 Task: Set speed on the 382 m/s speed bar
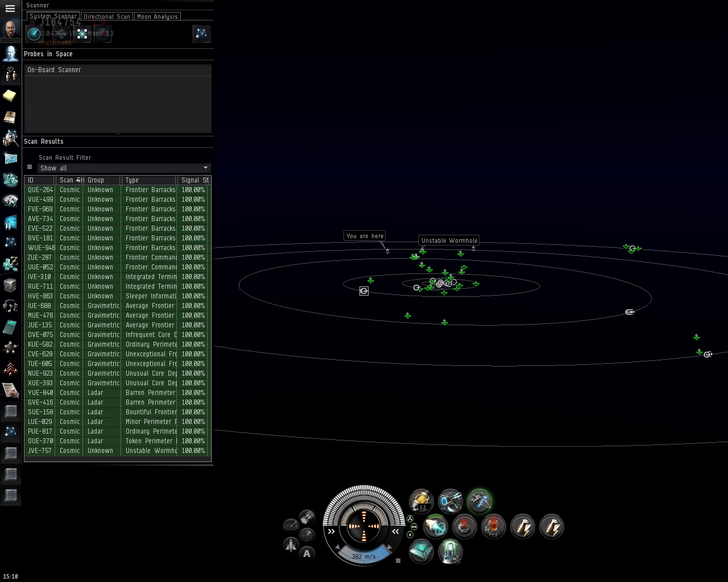click(364, 556)
